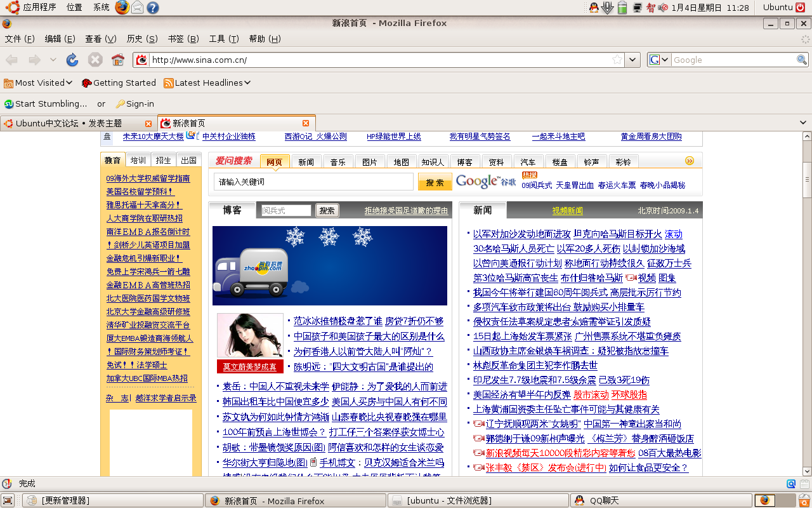Open the mail icon in the top panel

point(137,8)
